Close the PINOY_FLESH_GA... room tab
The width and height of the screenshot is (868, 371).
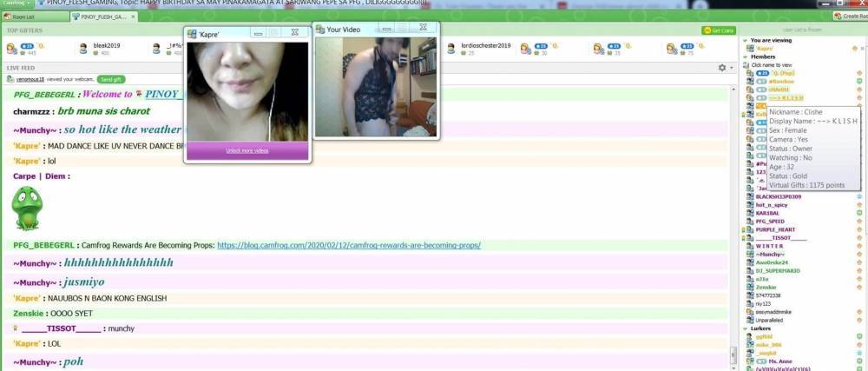coord(134,17)
